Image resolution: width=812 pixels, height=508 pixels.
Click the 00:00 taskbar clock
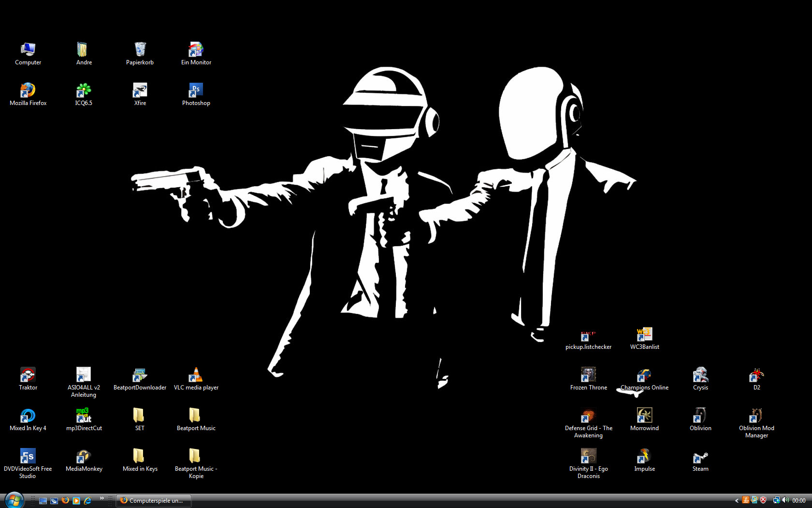point(799,501)
